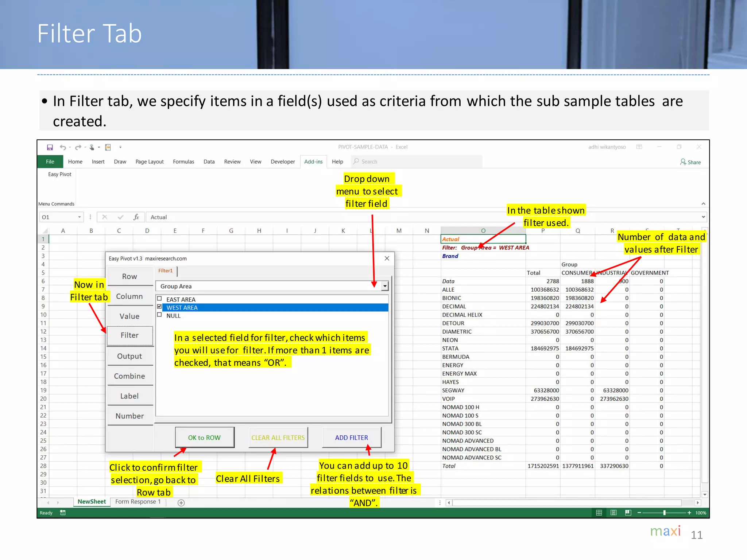Close the Easy Pivot dialog
Image resolution: width=747 pixels, height=560 pixels.
click(x=387, y=258)
